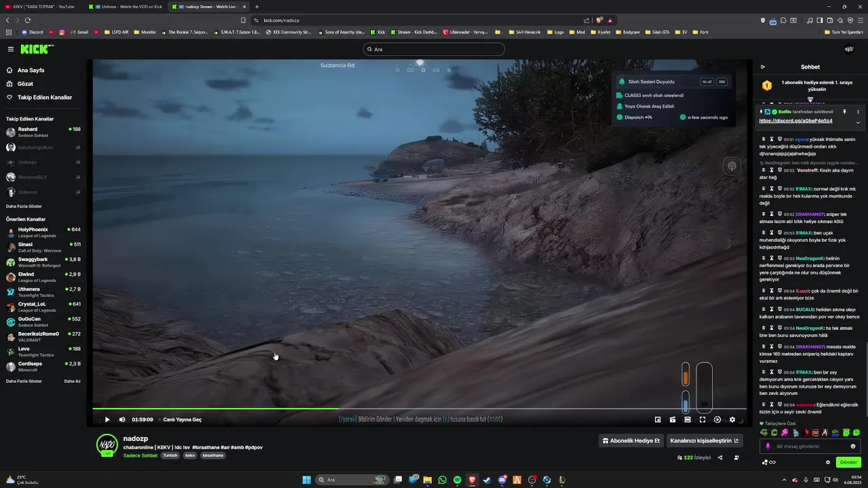Open Cordiseps Minecraft channel
This screenshot has height=488, width=868.
(x=43, y=367)
